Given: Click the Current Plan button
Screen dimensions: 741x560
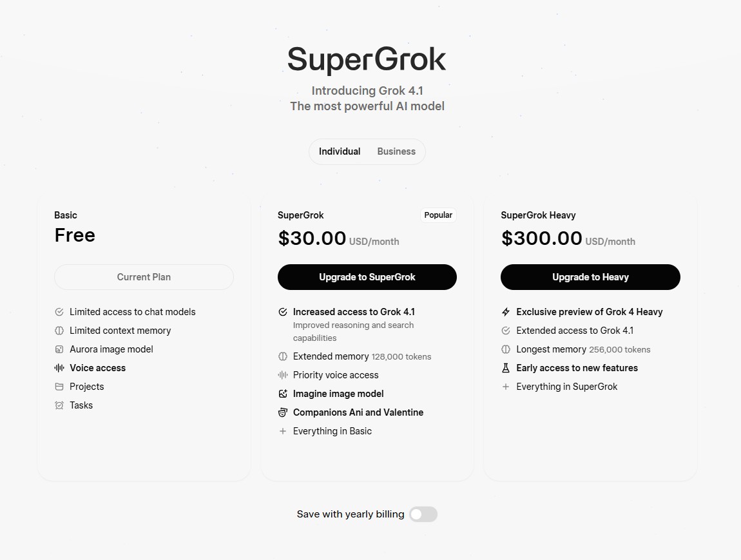Looking at the screenshot, I should point(144,277).
